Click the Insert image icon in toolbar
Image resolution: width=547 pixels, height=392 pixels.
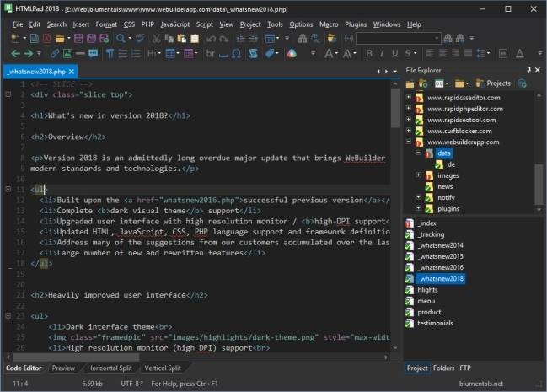(x=69, y=54)
